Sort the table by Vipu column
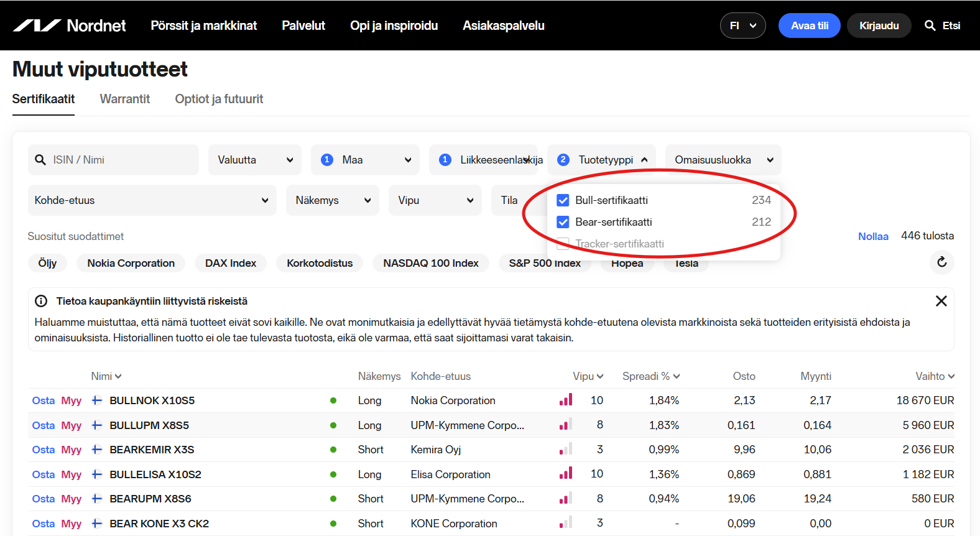 click(x=588, y=376)
